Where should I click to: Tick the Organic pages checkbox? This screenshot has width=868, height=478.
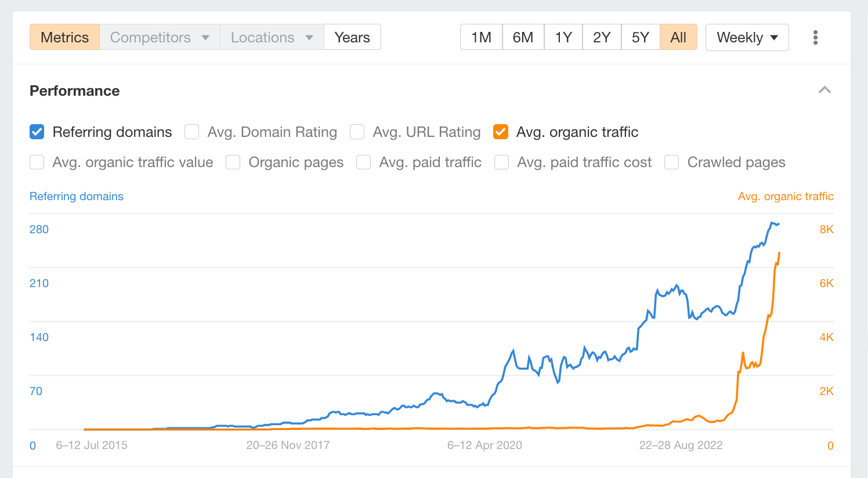click(x=233, y=162)
